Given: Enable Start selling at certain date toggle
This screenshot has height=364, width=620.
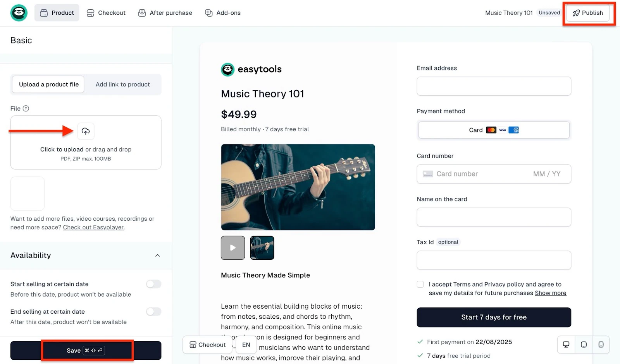Looking at the screenshot, I should point(153,284).
